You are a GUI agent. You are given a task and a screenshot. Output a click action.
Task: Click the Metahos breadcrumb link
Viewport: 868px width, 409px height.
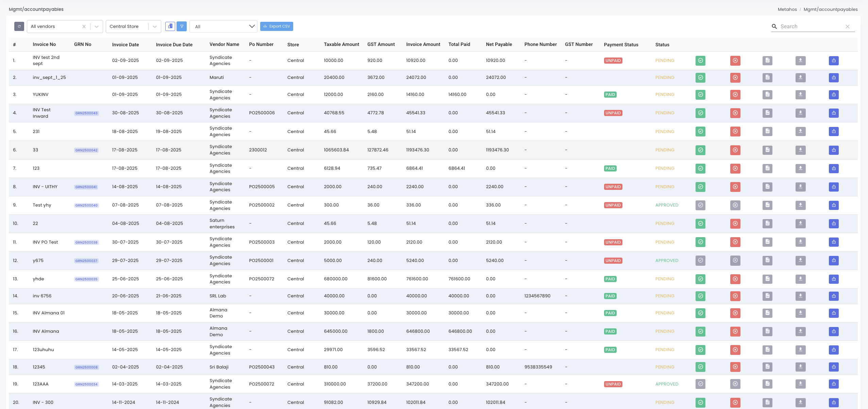pos(787,9)
